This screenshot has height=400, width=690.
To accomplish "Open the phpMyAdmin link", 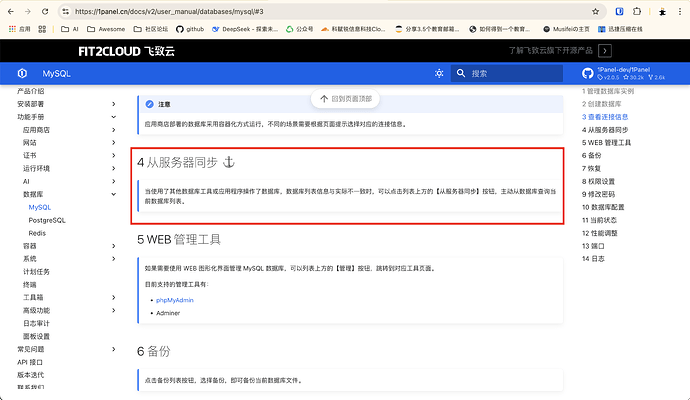I will [175, 300].
